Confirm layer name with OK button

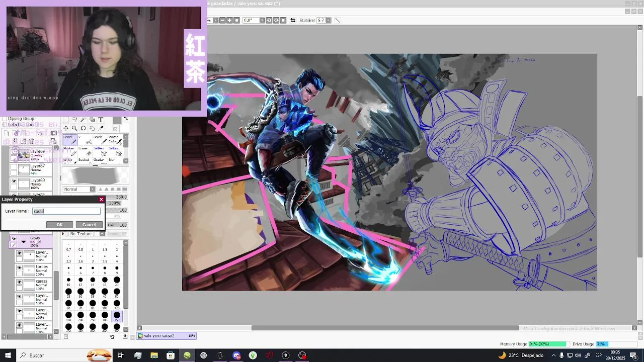point(59,225)
